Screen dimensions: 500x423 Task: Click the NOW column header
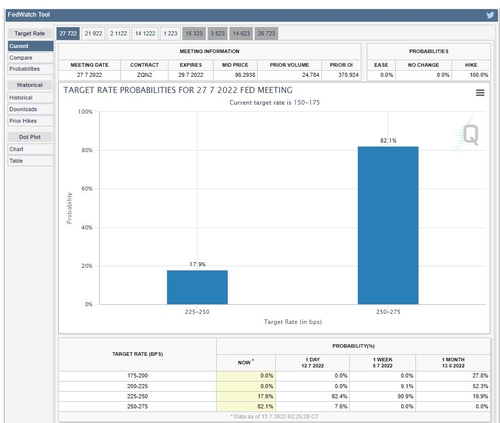[x=246, y=363]
